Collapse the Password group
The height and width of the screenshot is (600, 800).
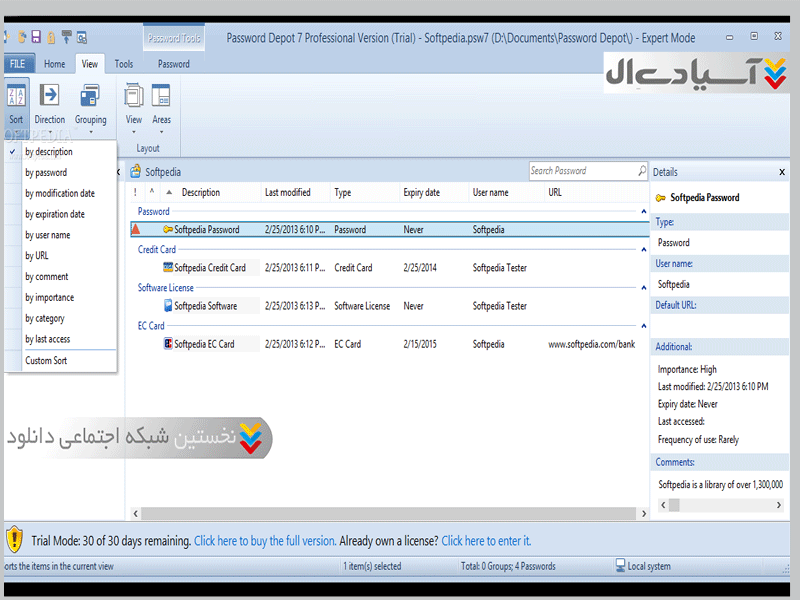[x=643, y=212]
